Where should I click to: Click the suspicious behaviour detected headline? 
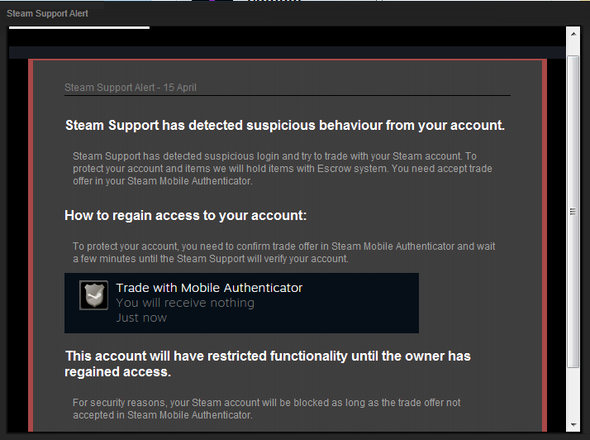285,125
